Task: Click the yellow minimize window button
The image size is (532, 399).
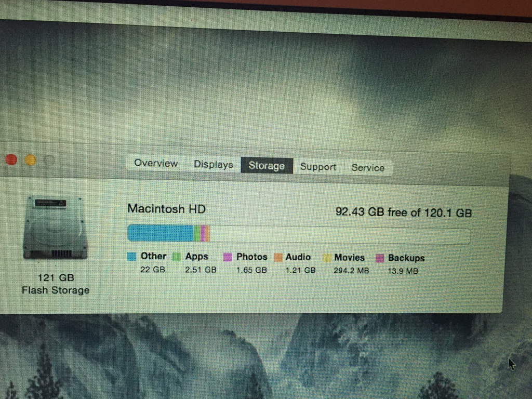Action: (31, 160)
